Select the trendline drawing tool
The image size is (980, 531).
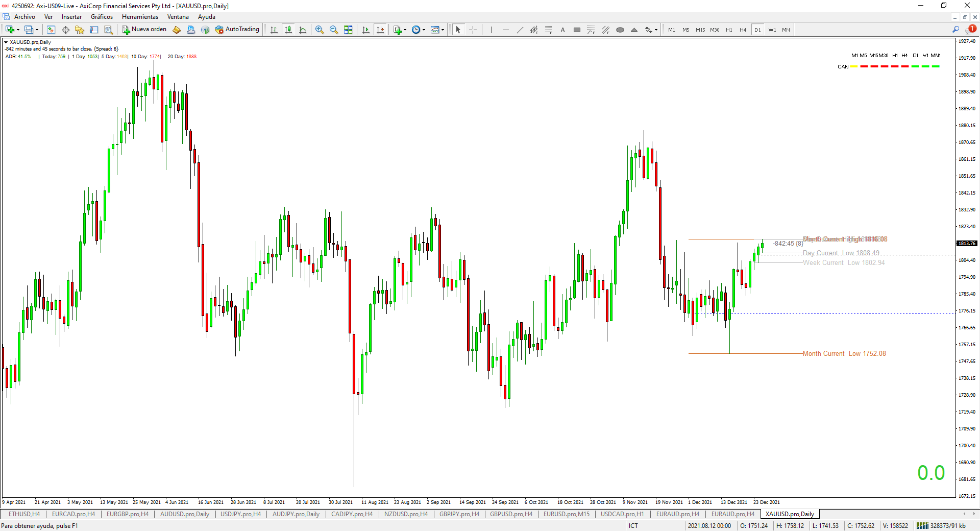click(520, 30)
